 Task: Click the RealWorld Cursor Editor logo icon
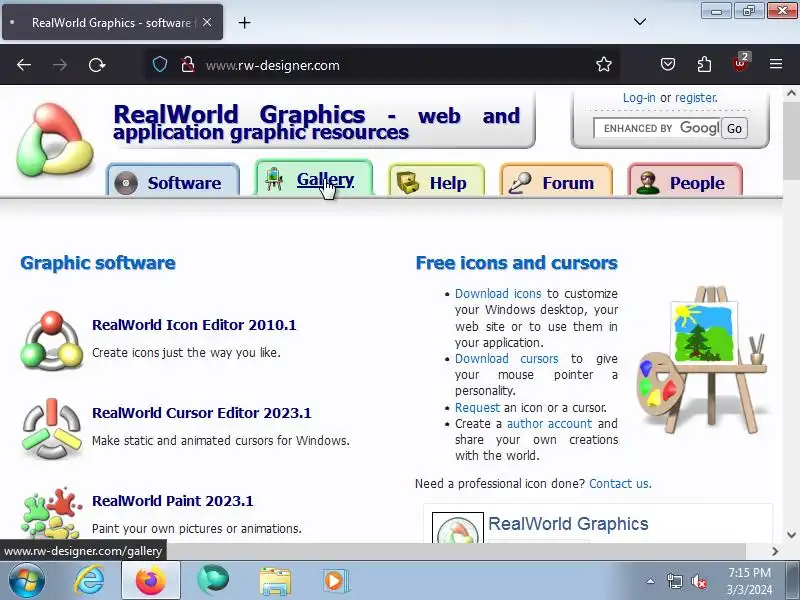(x=52, y=429)
